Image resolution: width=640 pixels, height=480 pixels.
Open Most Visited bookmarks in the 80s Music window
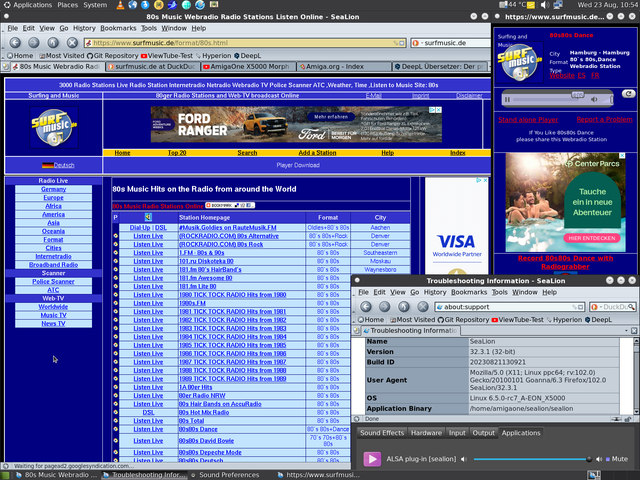coord(61,56)
